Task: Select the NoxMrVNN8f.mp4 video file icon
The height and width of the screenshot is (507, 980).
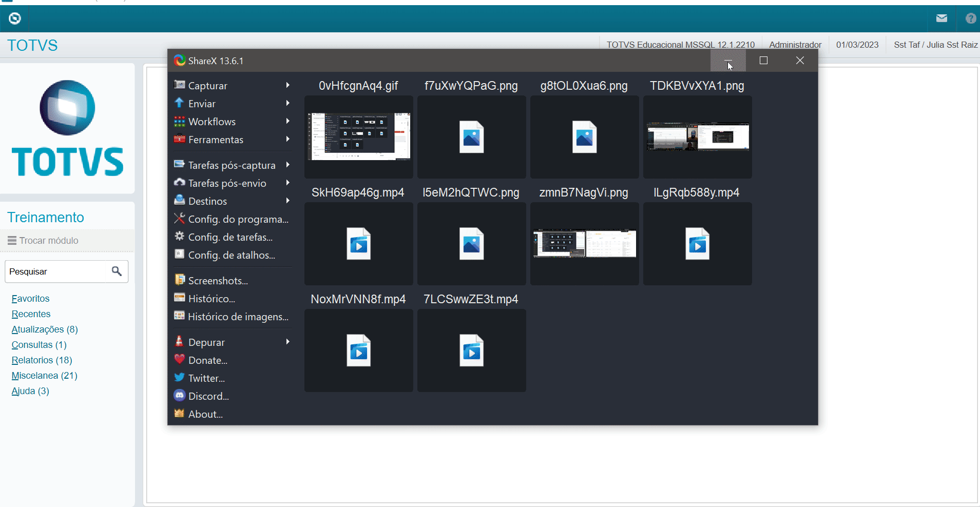Action: [x=359, y=350]
